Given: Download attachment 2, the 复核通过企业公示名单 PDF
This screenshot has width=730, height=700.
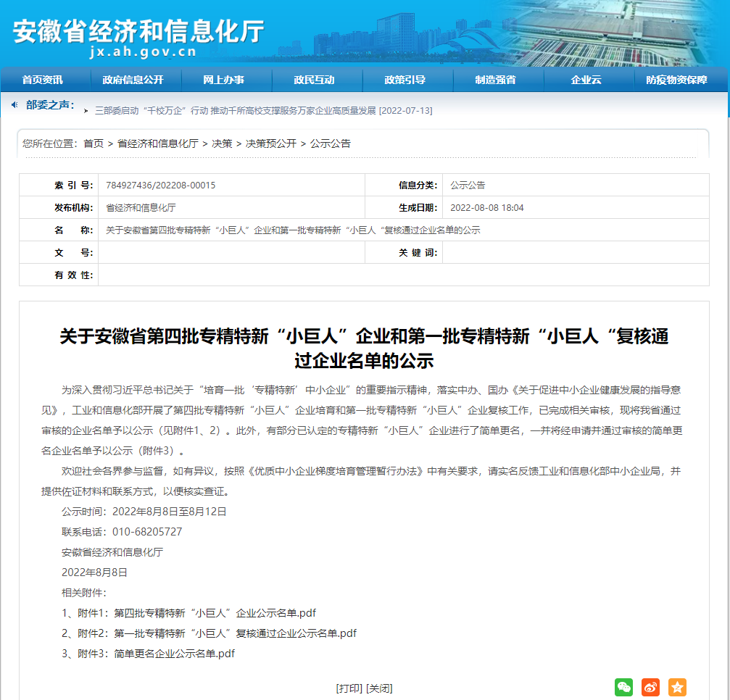Looking at the screenshot, I should tap(235, 633).
